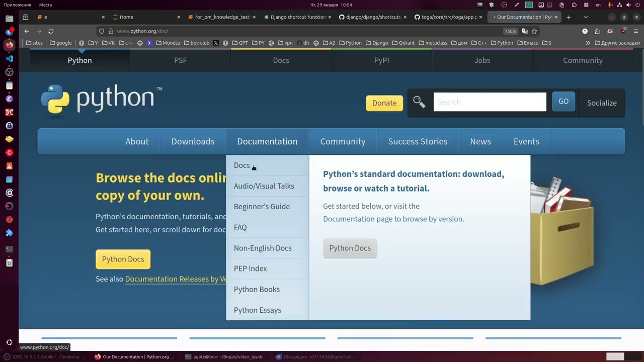The height and width of the screenshot is (362, 644).
Task: Click the gray 'Python Docs' button in dropdown
Action: point(350,248)
